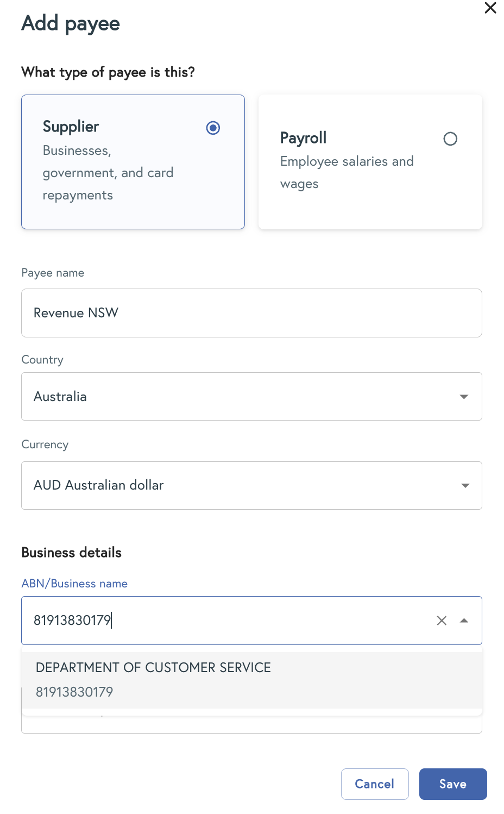Click the Cancel button

(374, 784)
